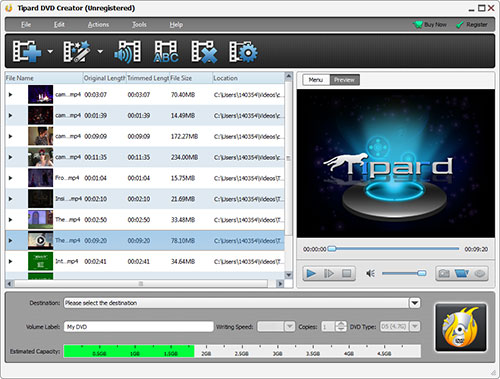Click the playback progress slider handle
Screen dimensions: 500x379
332,249
